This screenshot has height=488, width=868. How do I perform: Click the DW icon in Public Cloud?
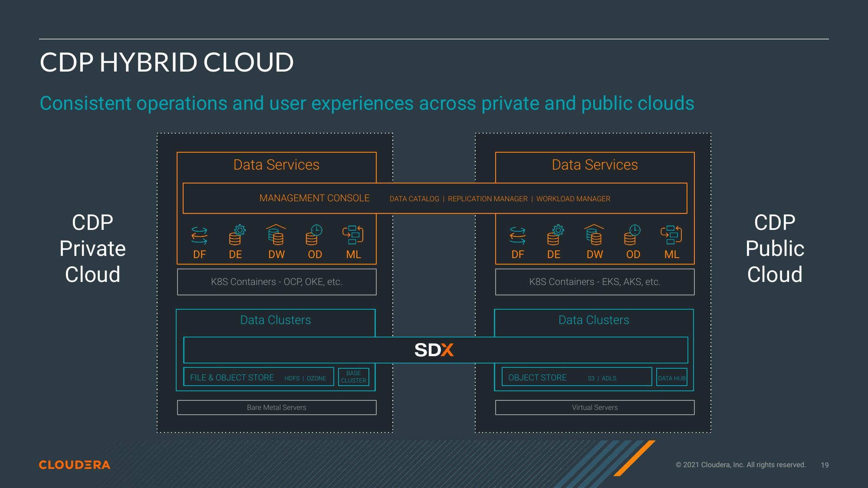click(x=594, y=235)
